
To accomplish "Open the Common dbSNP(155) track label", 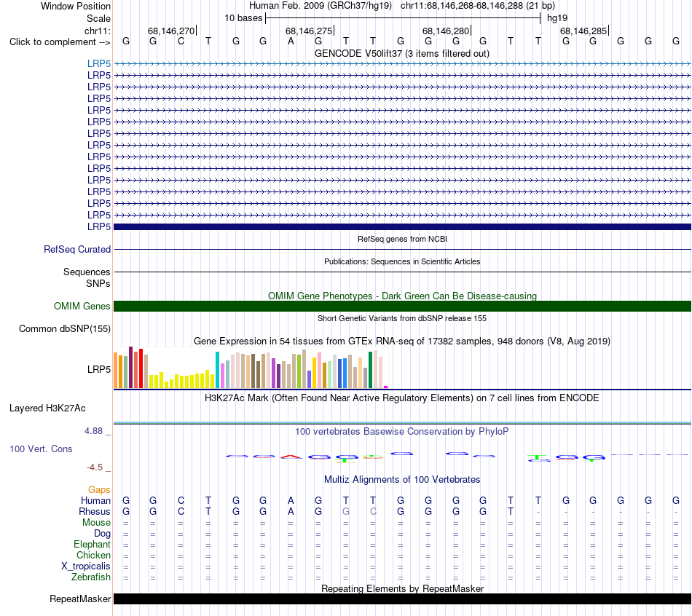I will (x=65, y=328).
